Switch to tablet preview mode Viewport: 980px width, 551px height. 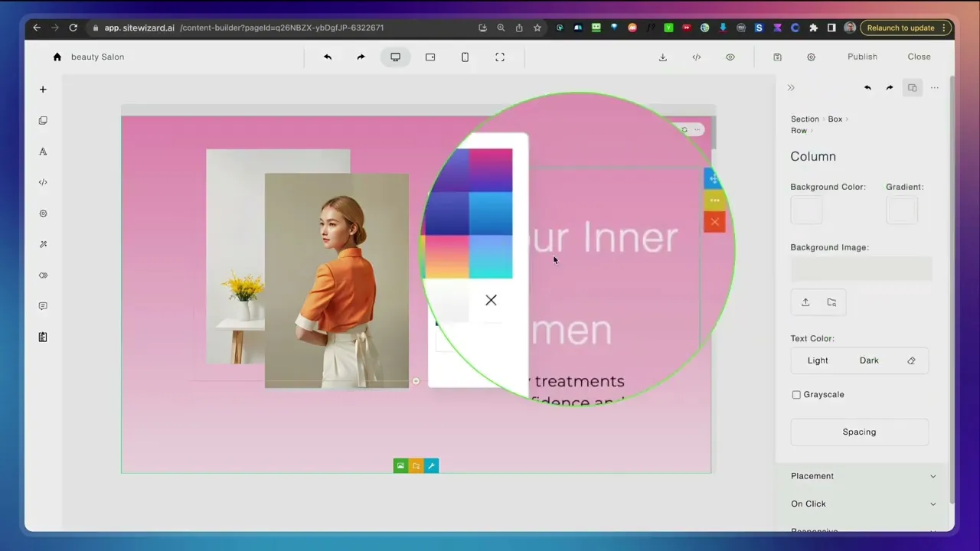coord(430,57)
